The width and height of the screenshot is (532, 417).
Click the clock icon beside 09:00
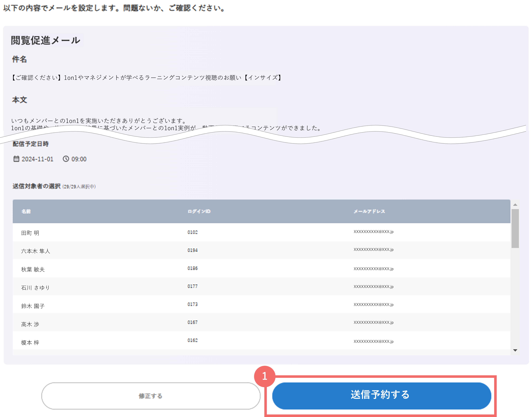coord(66,159)
